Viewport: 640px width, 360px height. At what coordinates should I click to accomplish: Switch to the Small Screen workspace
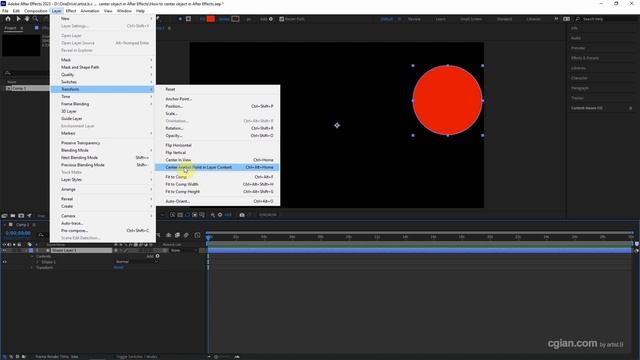[471, 19]
